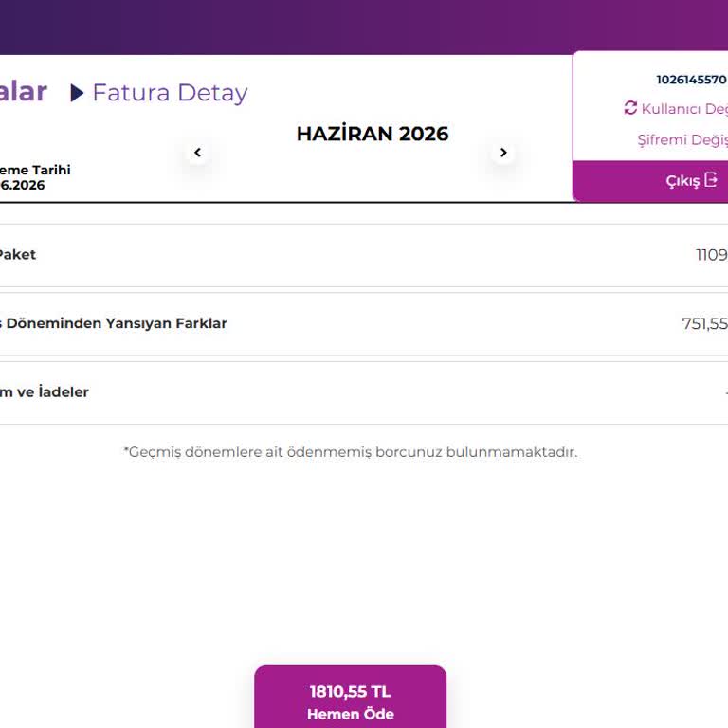Click the breadcrumb triangle before Fatura Detay
Image resolution: width=728 pixels, height=728 pixels.
pos(77,93)
